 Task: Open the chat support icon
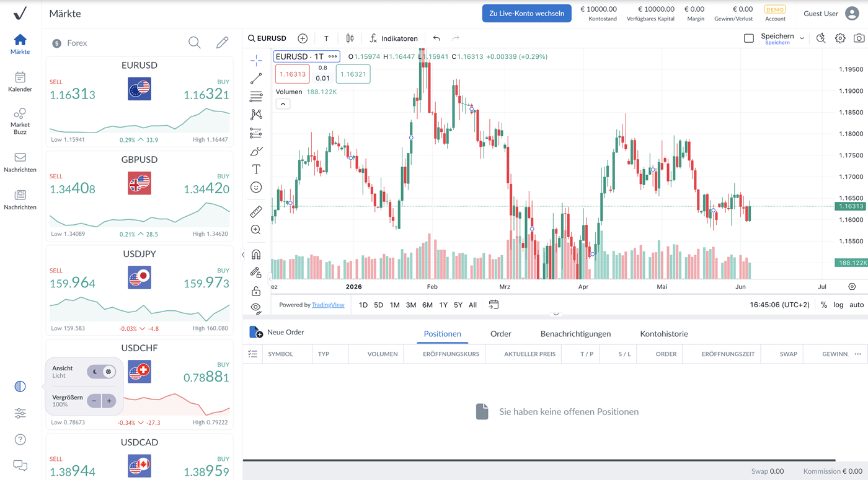pos(20,466)
